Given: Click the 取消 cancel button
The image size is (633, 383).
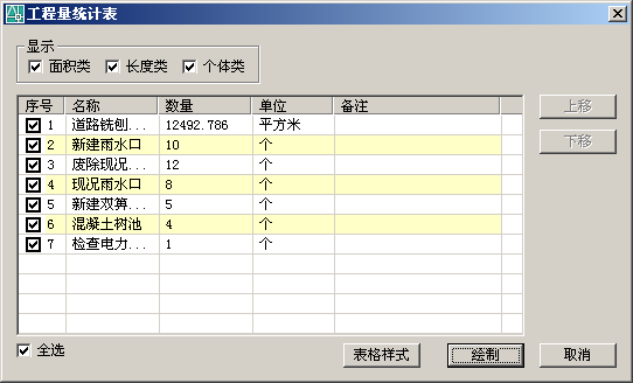Looking at the screenshot, I should click(578, 355).
